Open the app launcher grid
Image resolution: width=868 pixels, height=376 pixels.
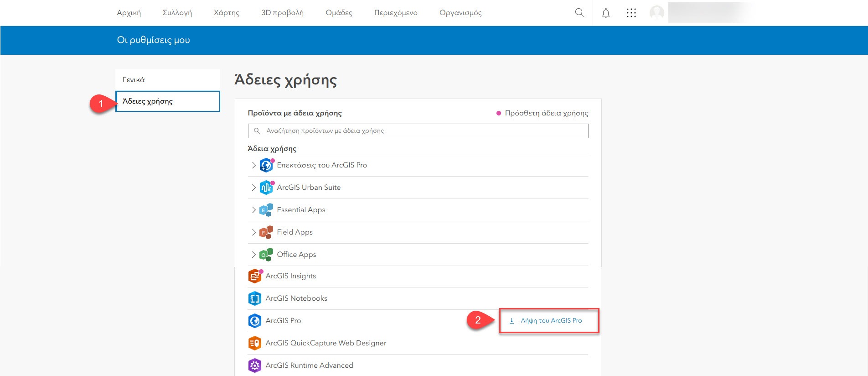click(x=631, y=13)
